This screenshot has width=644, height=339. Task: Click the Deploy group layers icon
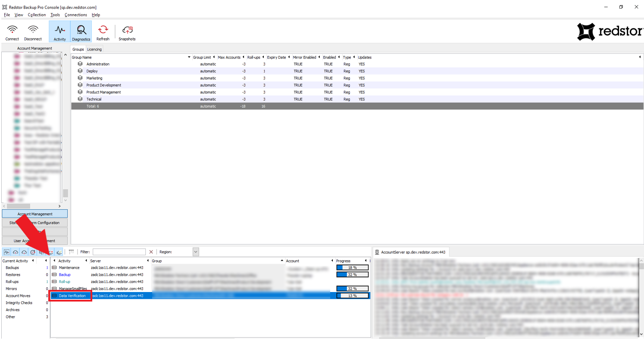[80, 71]
